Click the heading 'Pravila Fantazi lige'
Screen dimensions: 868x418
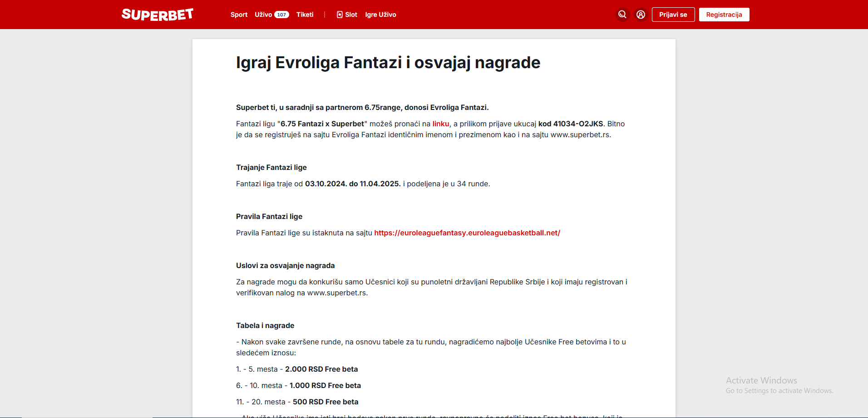(x=269, y=216)
